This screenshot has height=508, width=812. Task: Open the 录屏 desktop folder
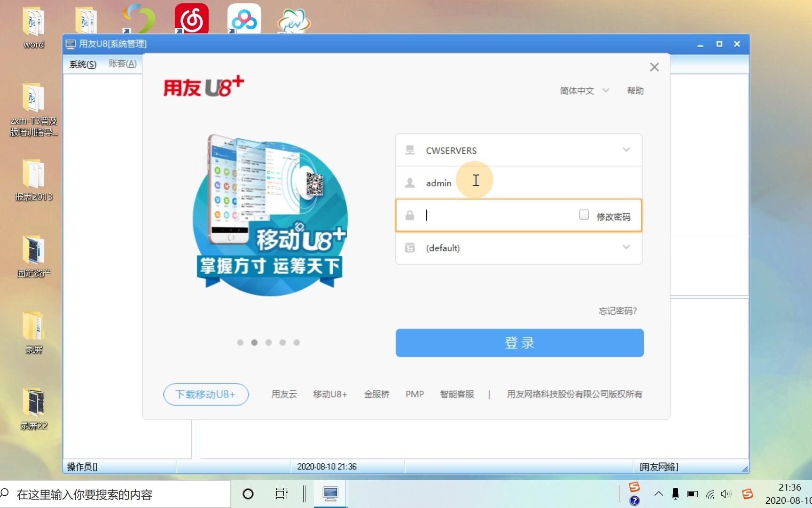click(x=33, y=332)
